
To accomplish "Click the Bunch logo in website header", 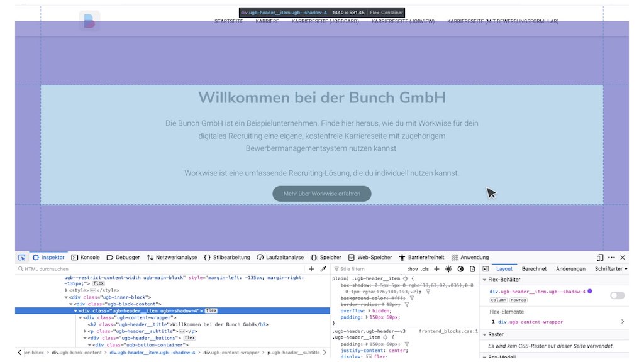I will (89, 21).
